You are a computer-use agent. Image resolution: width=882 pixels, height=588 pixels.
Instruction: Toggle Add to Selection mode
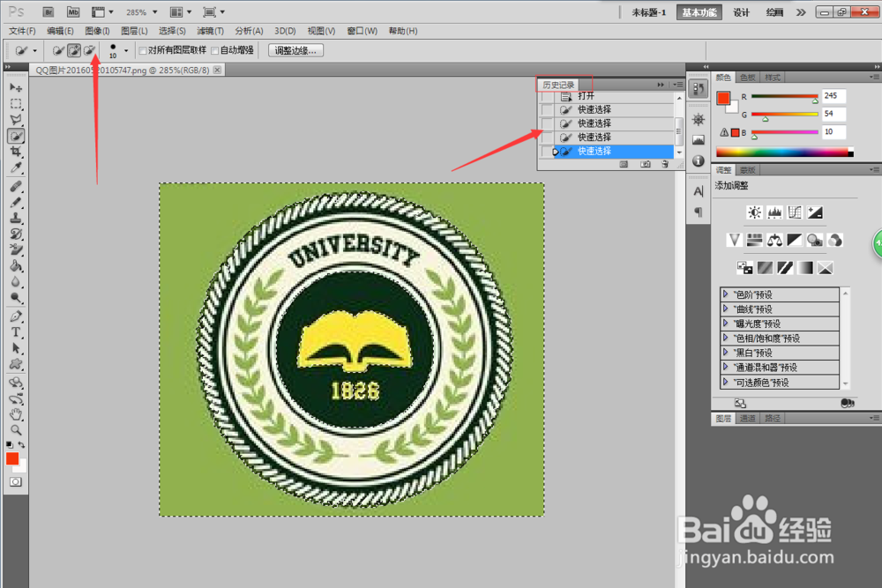click(74, 50)
